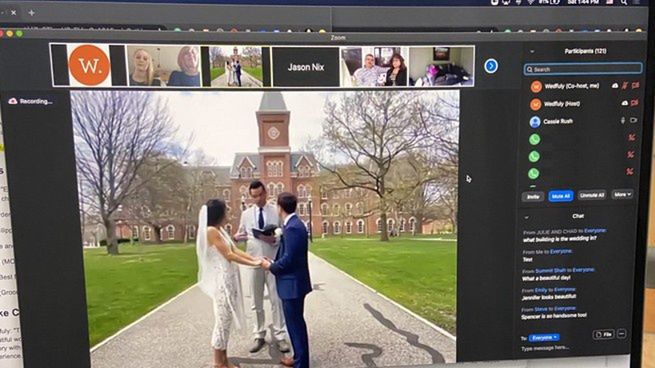Click the Recording cloud indicator
Screen dimensions: 655x368
coord(13,101)
